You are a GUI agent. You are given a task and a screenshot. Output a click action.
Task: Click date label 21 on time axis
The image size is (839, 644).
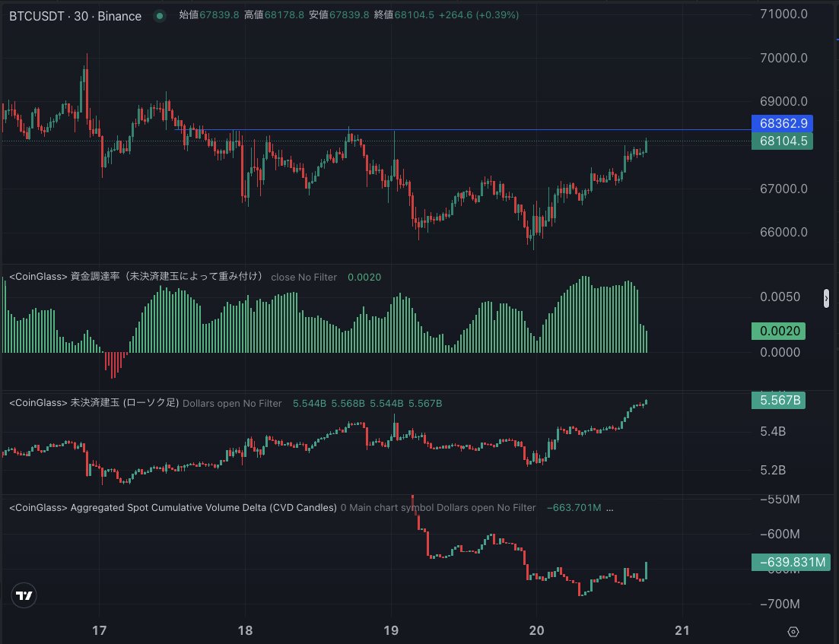coord(682,630)
